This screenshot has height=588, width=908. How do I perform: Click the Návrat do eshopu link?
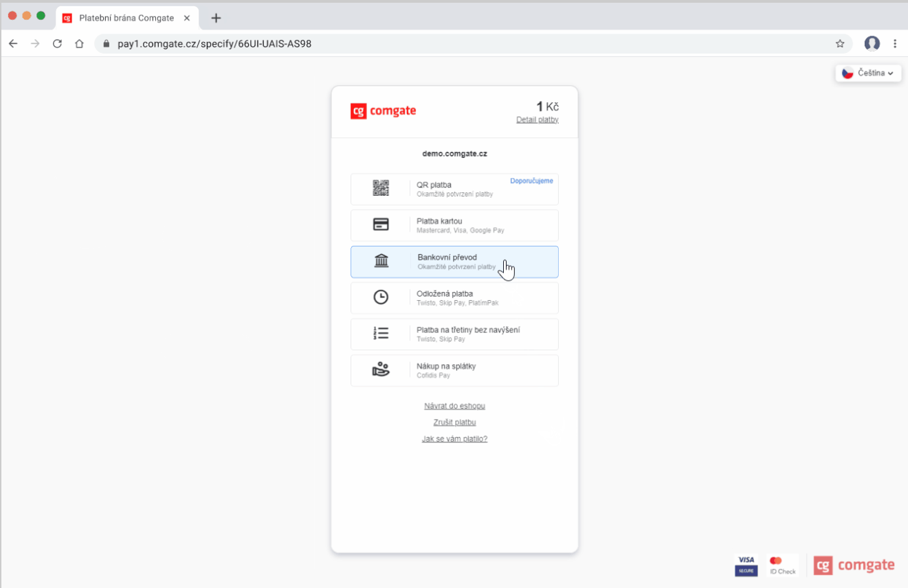454,406
